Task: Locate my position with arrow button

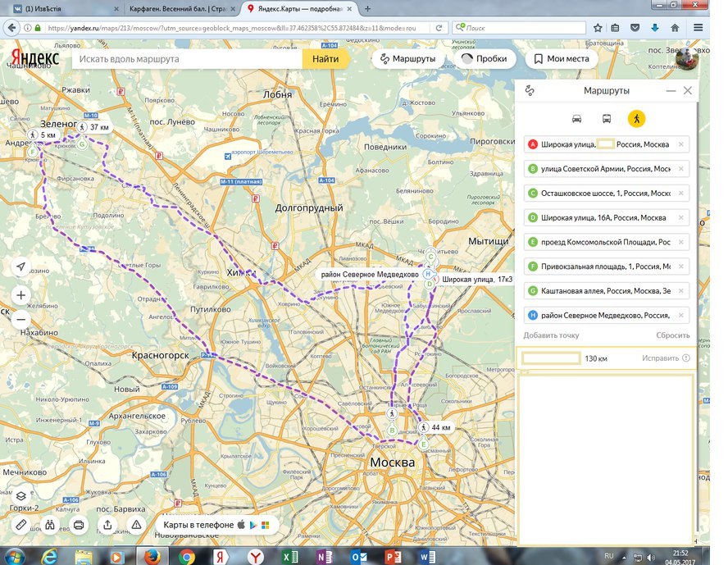Action: (x=20, y=266)
